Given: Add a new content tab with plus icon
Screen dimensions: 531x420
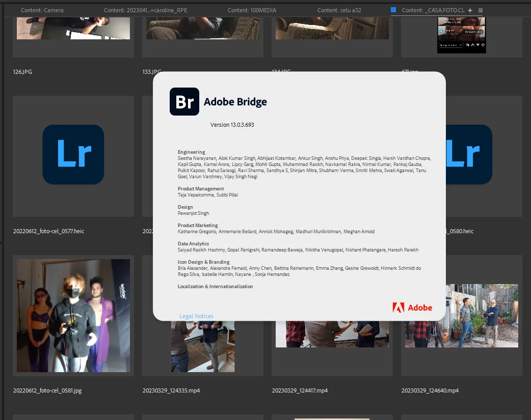Looking at the screenshot, I should point(470,11).
